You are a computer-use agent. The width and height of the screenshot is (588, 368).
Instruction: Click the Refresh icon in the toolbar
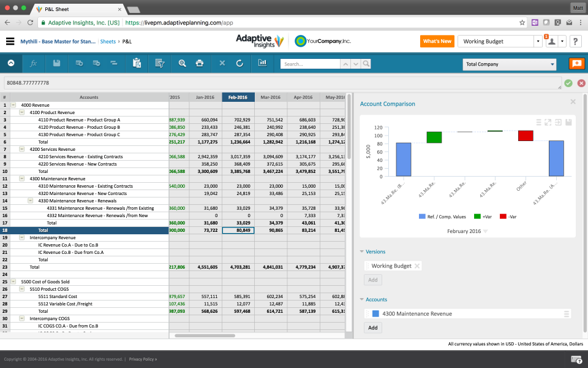239,63
